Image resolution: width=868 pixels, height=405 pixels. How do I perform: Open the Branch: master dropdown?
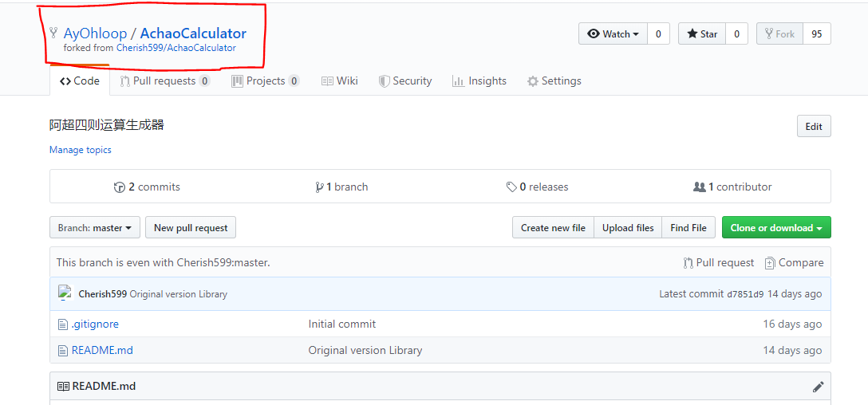coord(95,227)
